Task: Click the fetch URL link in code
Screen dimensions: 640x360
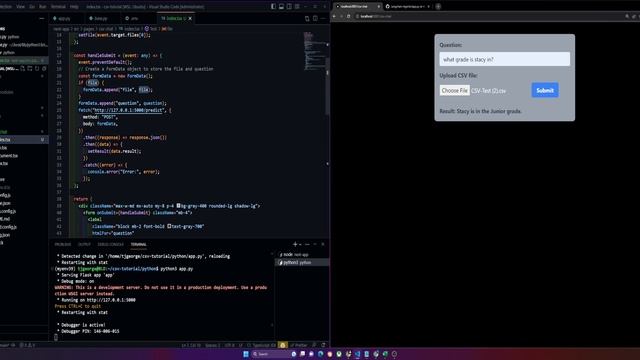Action: tap(129, 110)
